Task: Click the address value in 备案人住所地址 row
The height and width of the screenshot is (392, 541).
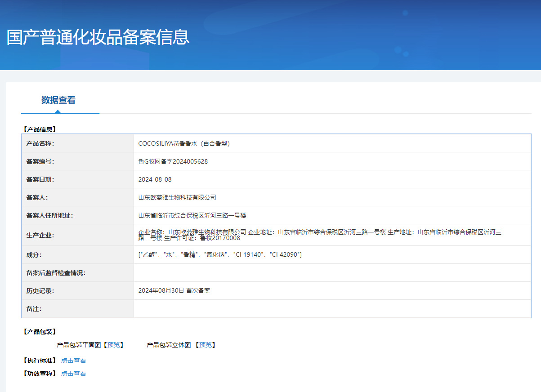Action: click(x=192, y=215)
